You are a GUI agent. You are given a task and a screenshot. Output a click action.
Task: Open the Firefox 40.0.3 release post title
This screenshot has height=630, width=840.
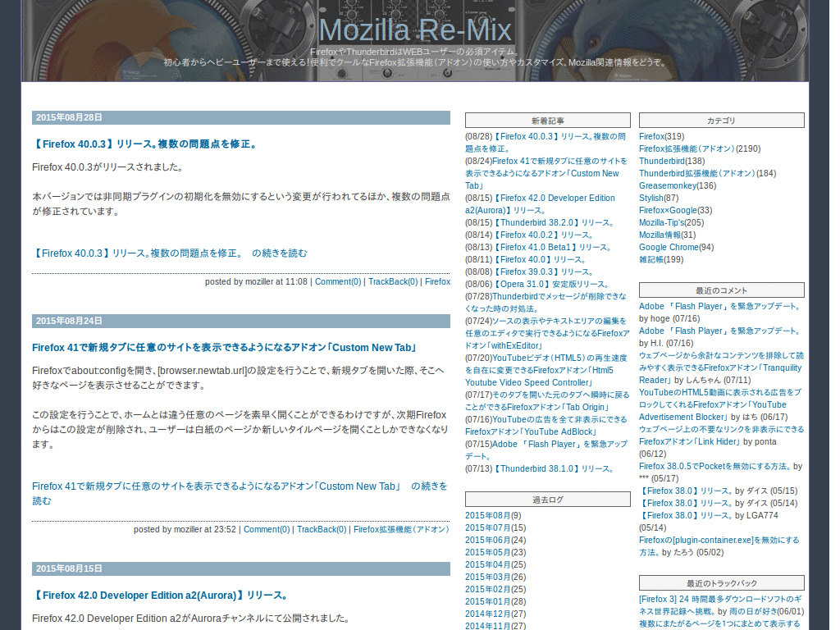tap(146, 144)
